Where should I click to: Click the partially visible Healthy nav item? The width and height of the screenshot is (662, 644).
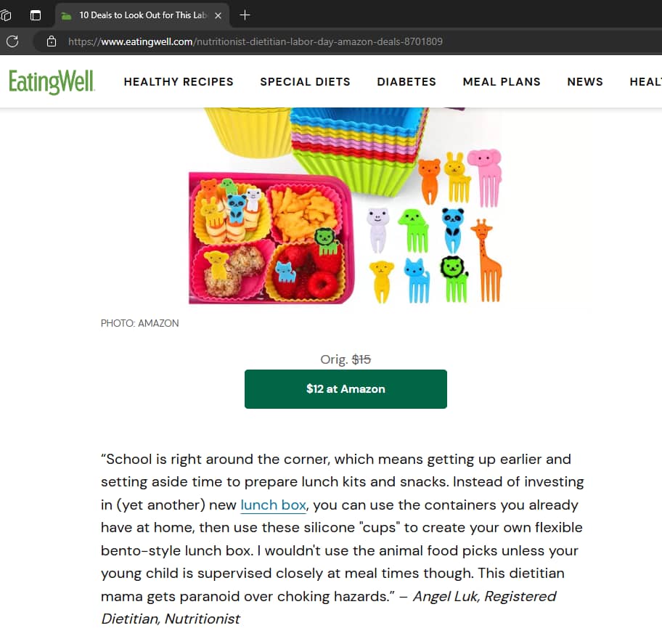click(x=645, y=81)
